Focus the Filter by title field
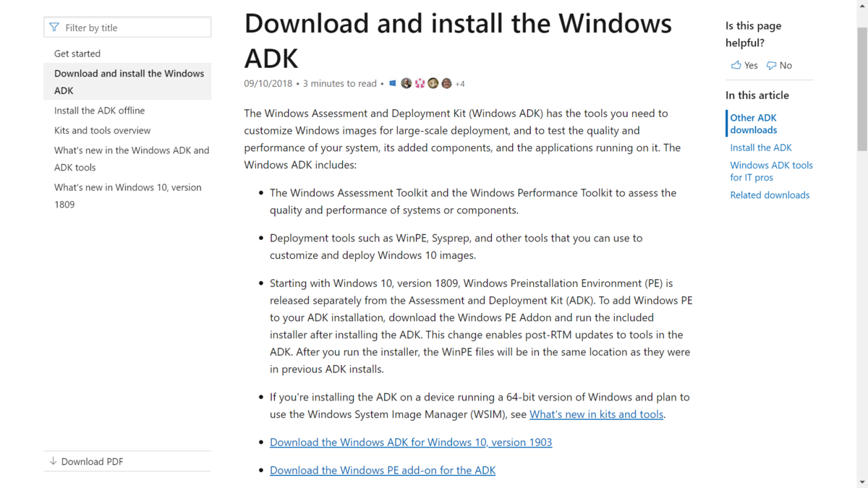Screen dimensions: 868x488 point(127,27)
